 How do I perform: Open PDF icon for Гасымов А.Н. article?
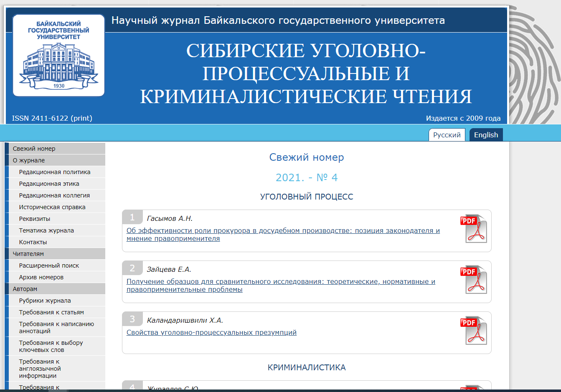tap(474, 228)
